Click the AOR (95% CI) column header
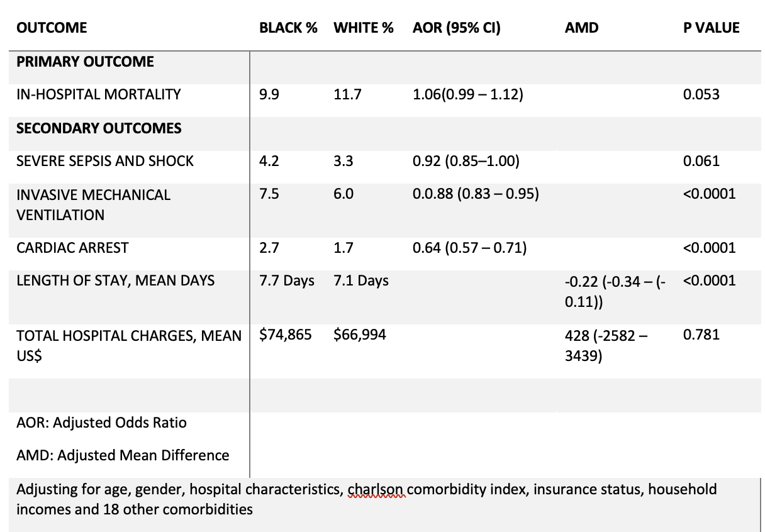The width and height of the screenshot is (765, 532). (456, 28)
